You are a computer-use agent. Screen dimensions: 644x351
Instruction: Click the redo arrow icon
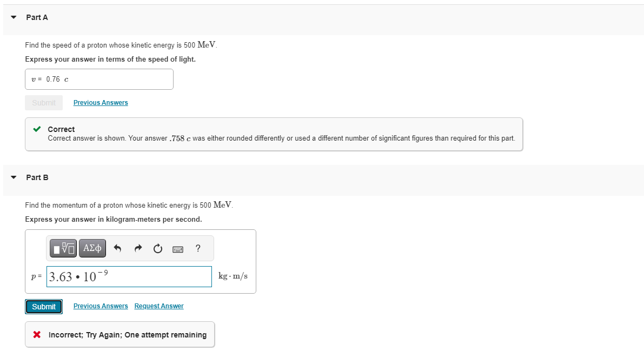point(138,249)
